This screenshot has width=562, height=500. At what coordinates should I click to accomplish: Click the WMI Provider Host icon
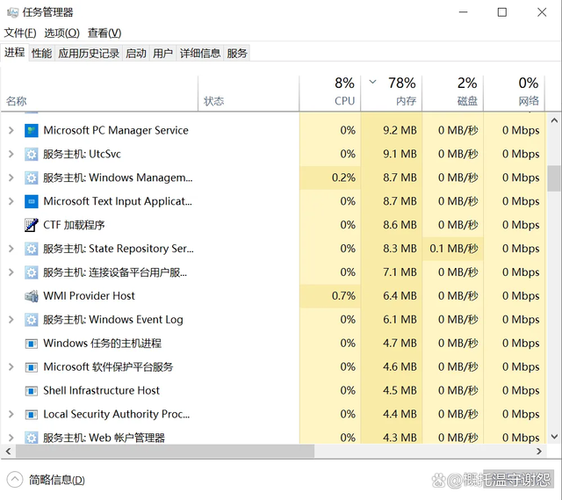click(31, 296)
